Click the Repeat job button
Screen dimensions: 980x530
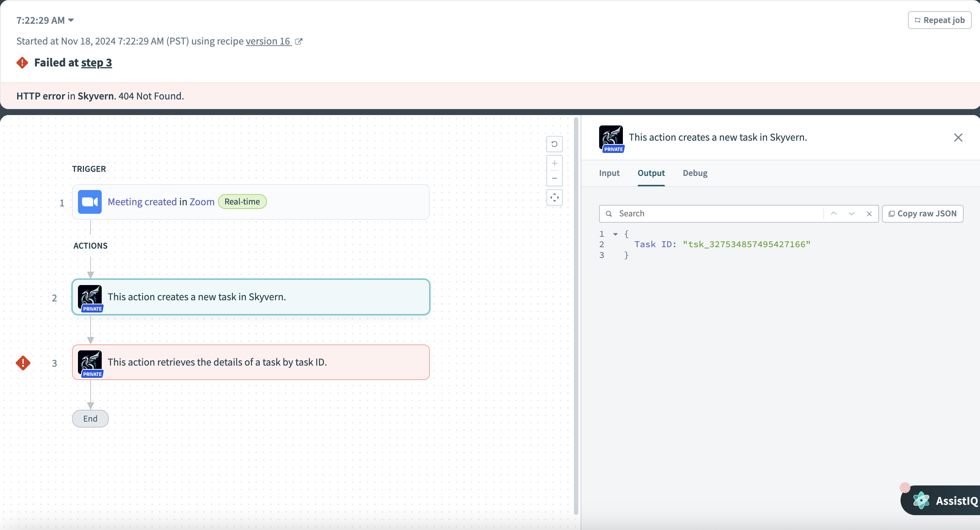coord(939,20)
